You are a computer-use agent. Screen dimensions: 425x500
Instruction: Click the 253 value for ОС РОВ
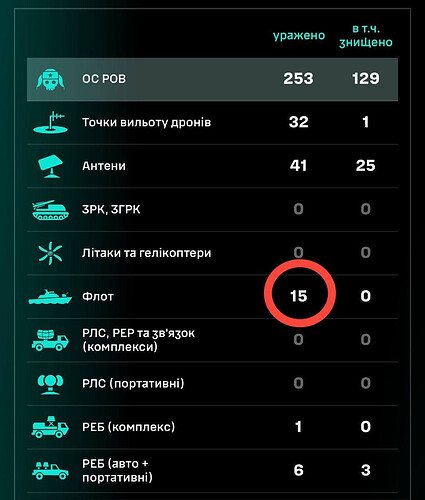299,79
